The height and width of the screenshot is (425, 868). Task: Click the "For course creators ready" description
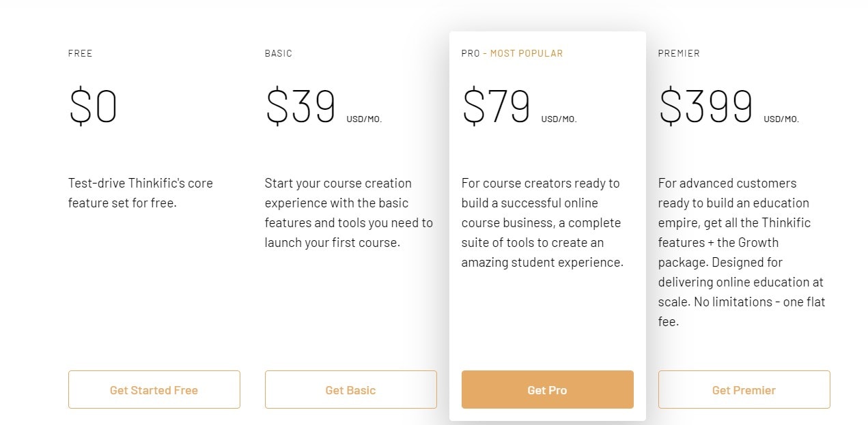[542, 222]
